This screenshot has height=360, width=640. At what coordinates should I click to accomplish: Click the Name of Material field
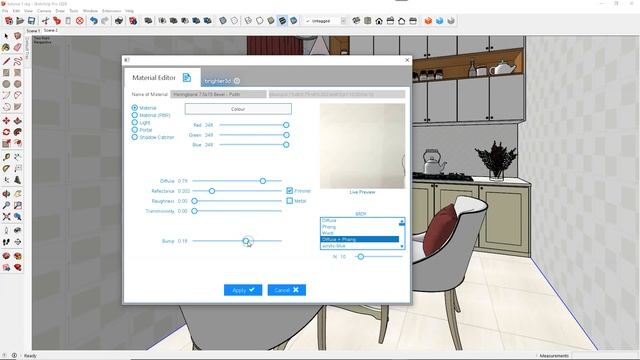pos(218,94)
